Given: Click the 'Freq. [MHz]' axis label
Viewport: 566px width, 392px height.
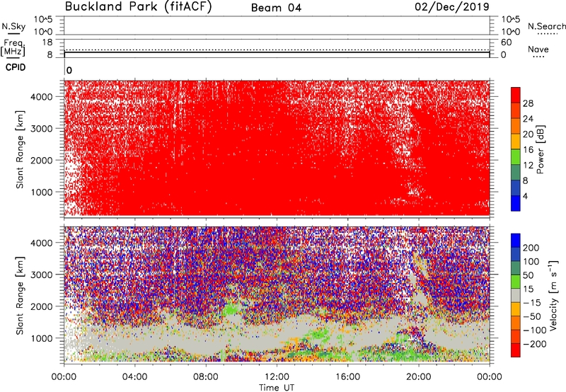Looking at the screenshot, I should coord(13,47).
